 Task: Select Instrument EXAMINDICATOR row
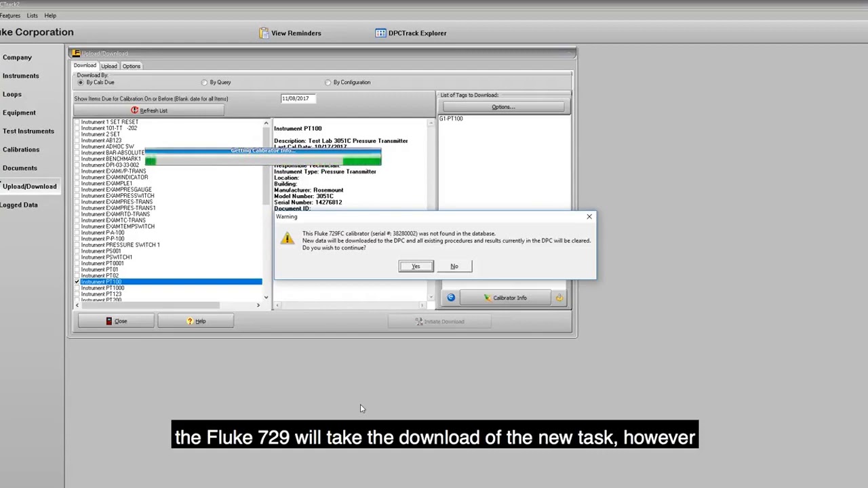point(114,178)
